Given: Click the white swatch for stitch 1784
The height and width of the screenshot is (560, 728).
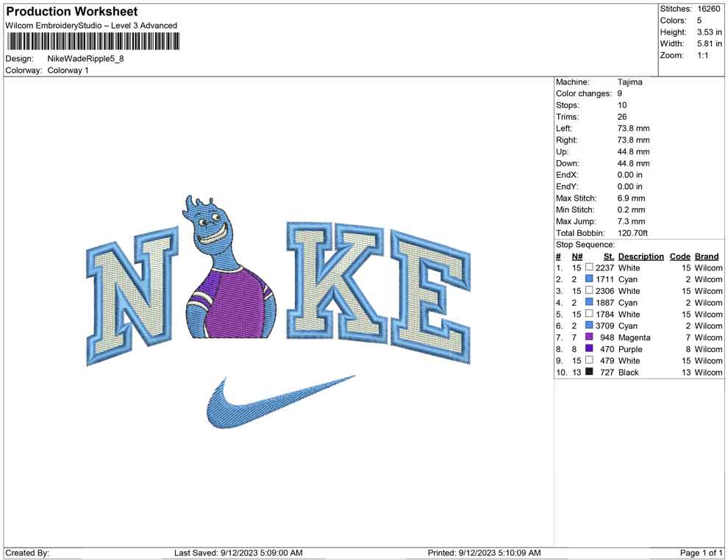Looking at the screenshot, I should (x=589, y=314).
